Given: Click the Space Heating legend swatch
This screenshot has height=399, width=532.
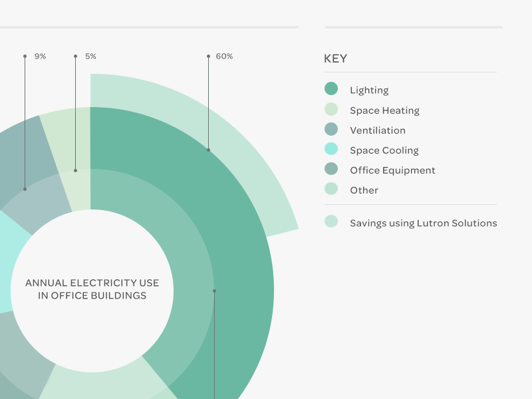Looking at the screenshot, I should coord(331,109).
